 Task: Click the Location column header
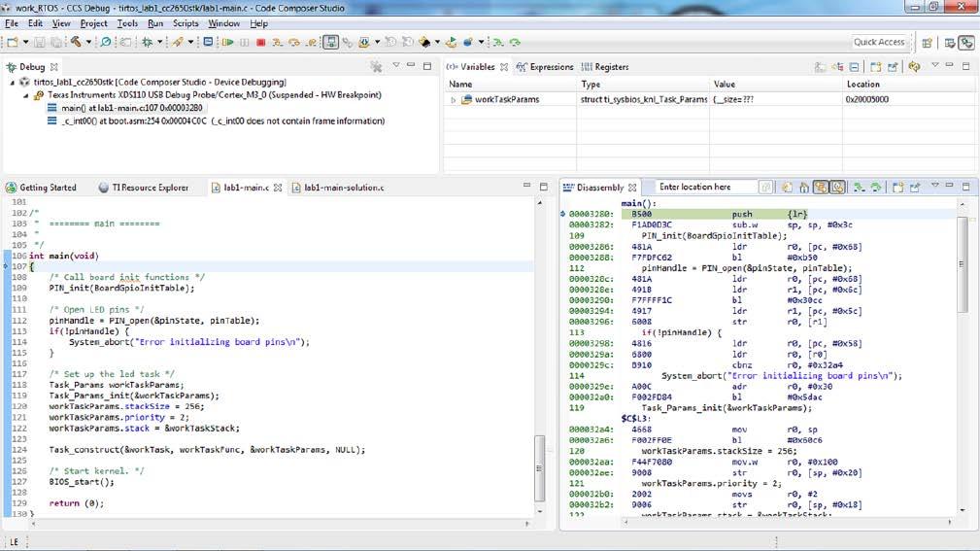(x=910, y=84)
